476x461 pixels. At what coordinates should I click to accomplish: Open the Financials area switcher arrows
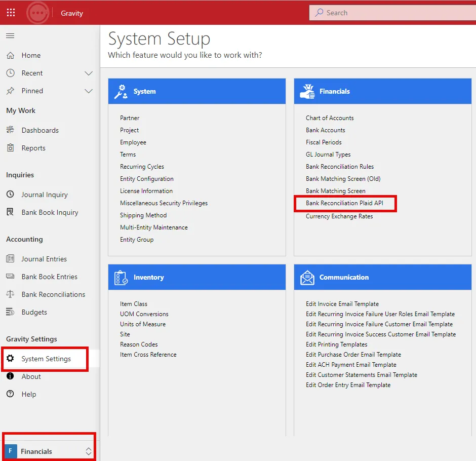[88, 451]
